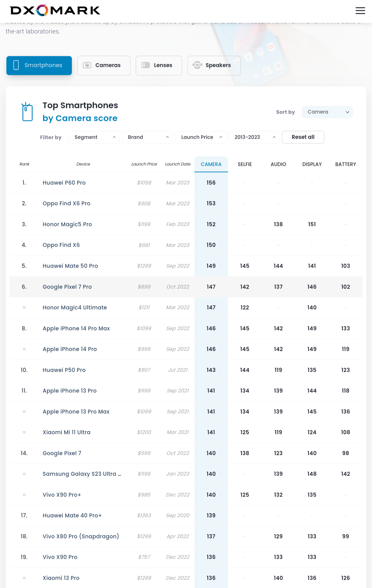
Task: Click the speaker icon in Speakers tab
Action: click(x=197, y=65)
